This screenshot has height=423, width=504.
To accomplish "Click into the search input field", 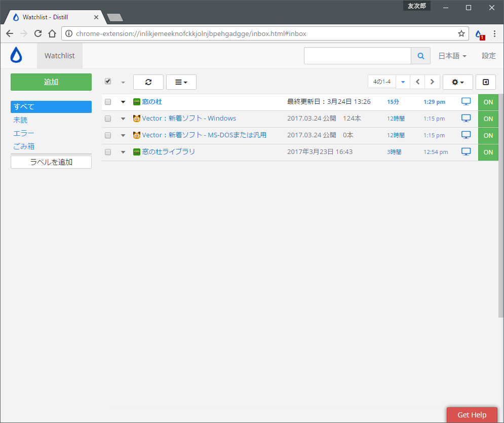I will pyautogui.click(x=358, y=56).
